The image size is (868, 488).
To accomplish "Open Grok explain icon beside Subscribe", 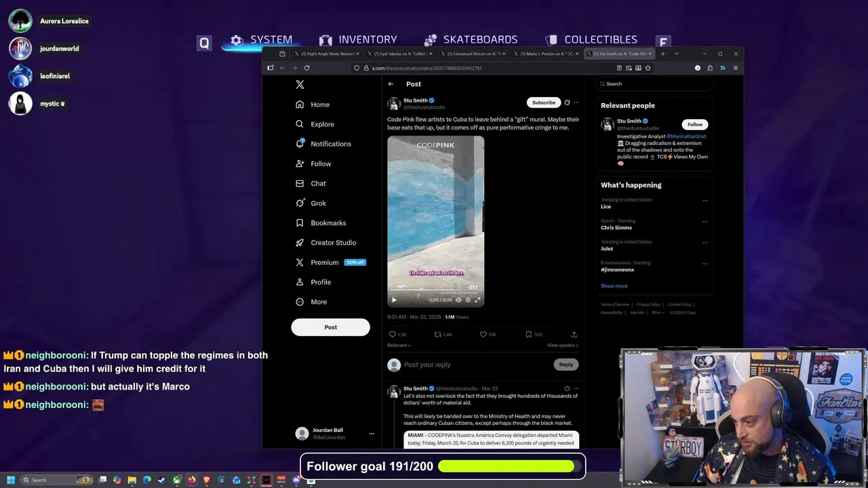I will tap(567, 102).
